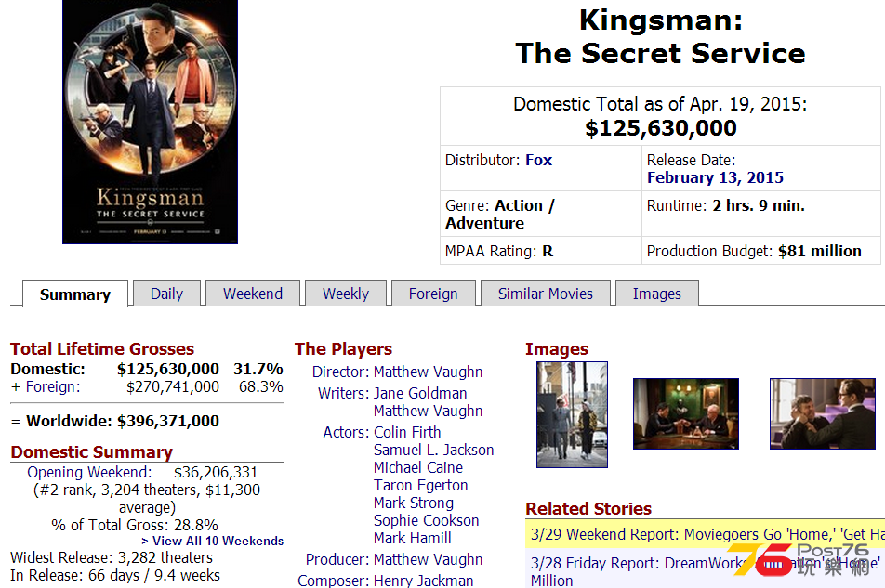Viewport: 885px width, 588px height.
Task: Open the Daily tab
Action: point(166,294)
